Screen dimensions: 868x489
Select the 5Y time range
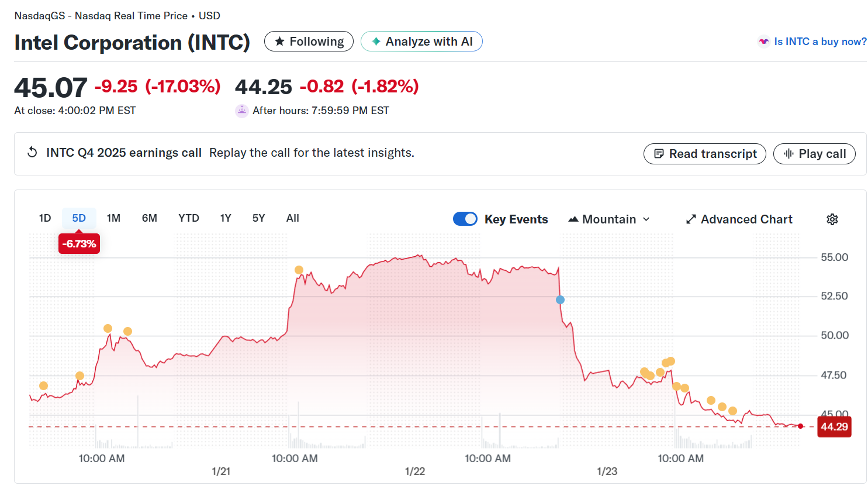(259, 218)
